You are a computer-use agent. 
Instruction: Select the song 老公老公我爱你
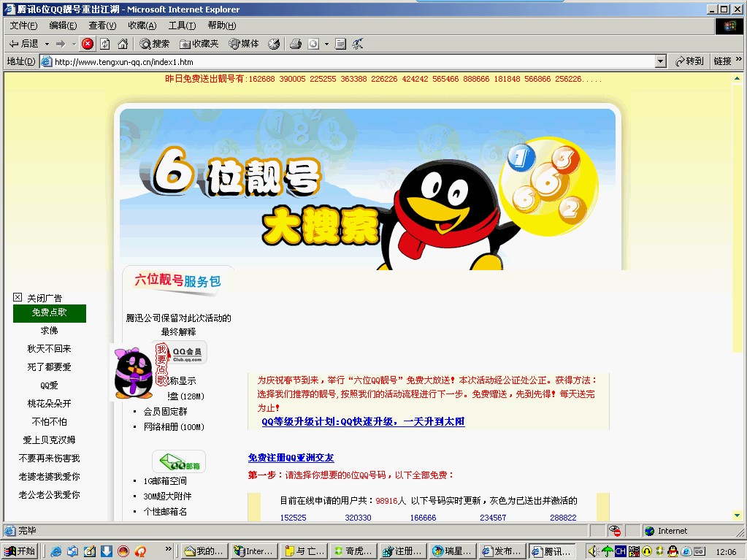(49, 495)
